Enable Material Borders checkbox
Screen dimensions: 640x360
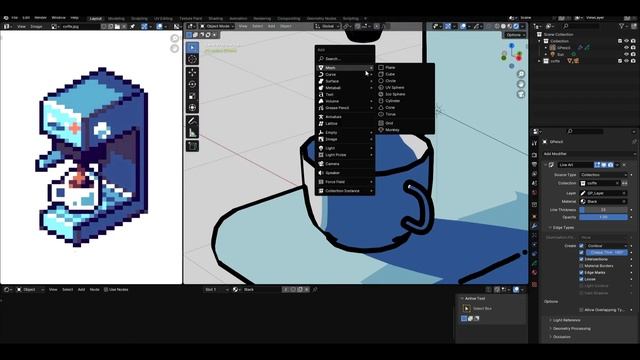pos(582,266)
